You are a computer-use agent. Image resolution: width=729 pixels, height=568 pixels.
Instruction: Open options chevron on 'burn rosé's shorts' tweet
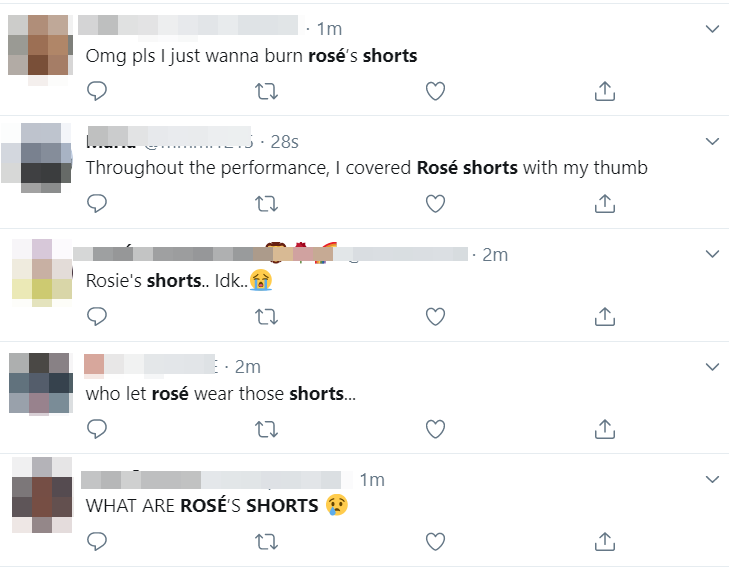(x=712, y=29)
